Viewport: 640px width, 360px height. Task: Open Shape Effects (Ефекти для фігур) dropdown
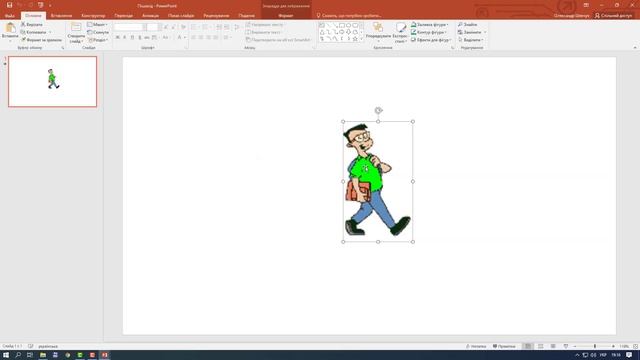(x=431, y=40)
